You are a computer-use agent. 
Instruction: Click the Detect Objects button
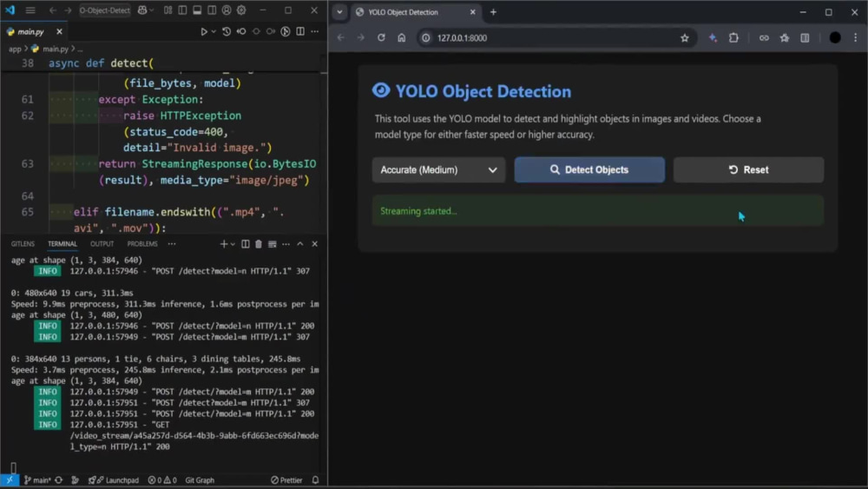589,169
